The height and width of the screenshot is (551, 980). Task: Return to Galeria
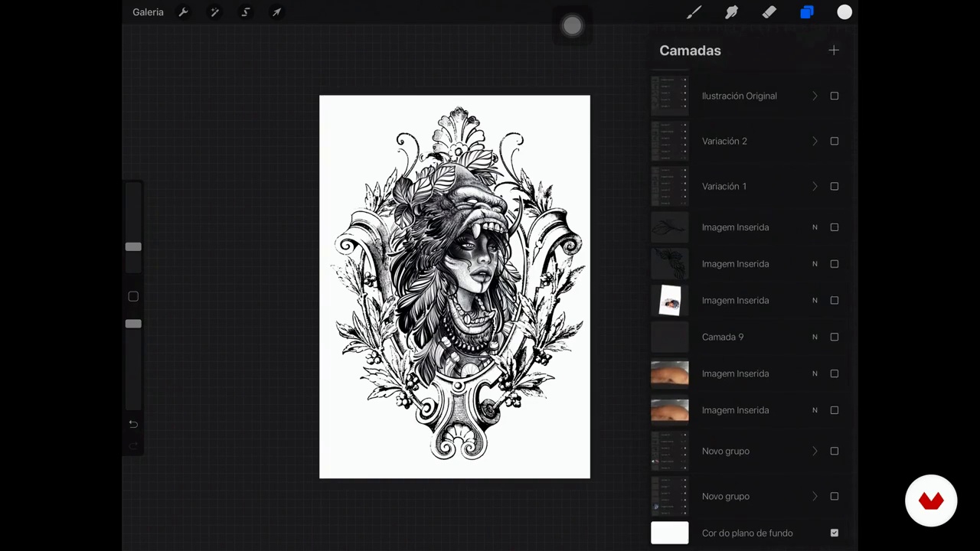(148, 12)
